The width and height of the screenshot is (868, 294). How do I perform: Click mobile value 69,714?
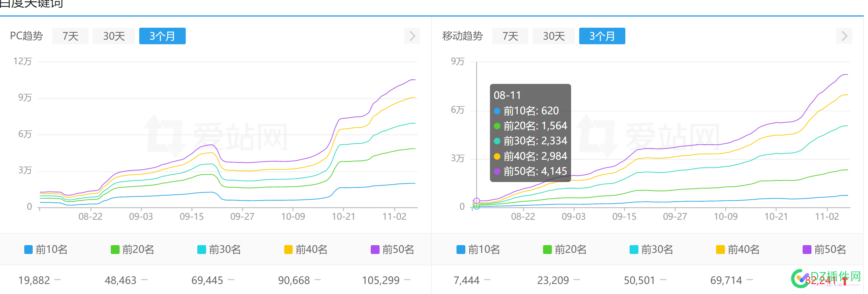pyautogui.click(x=726, y=280)
